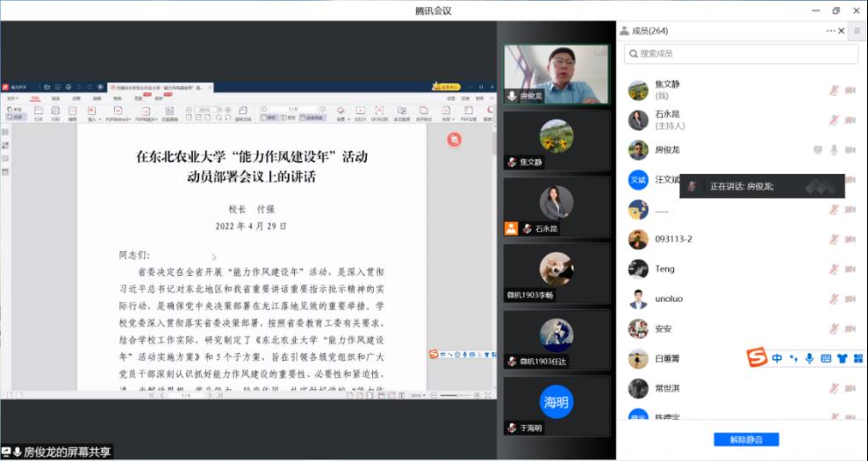Select 微机1903任达's video tile
Viewport: 868px width, 461px height.
pos(556,340)
